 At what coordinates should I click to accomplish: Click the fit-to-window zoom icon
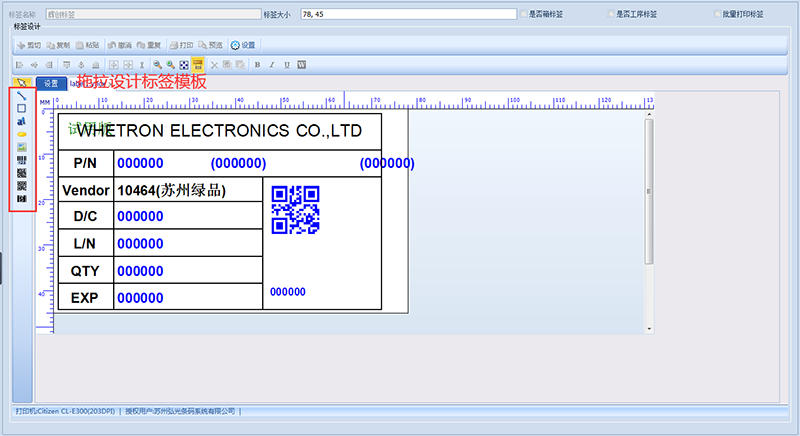pos(184,65)
